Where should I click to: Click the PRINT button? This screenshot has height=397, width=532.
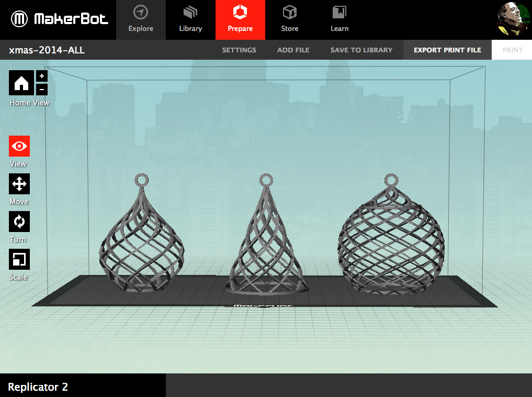[512, 50]
